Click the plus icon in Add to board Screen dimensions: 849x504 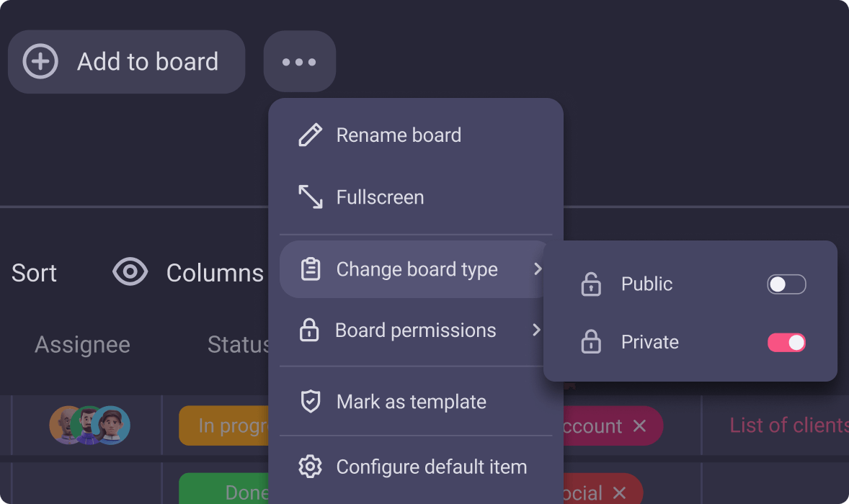(40, 62)
